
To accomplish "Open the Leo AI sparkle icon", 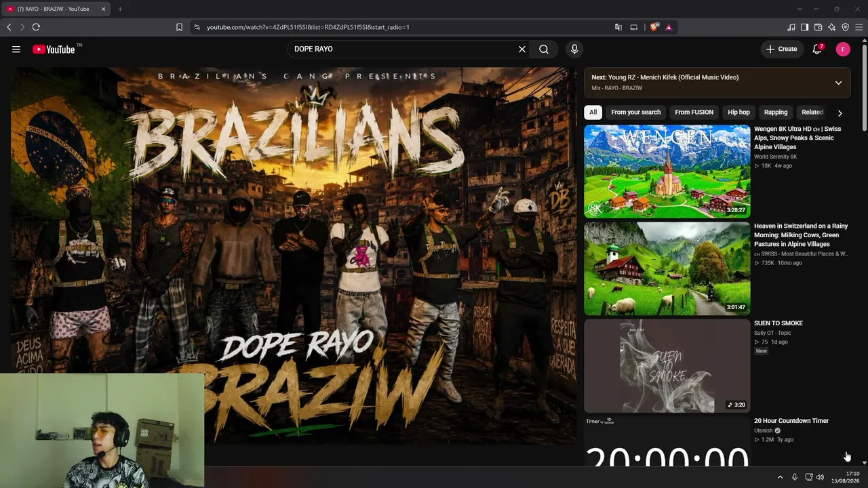I will pos(832,27).
